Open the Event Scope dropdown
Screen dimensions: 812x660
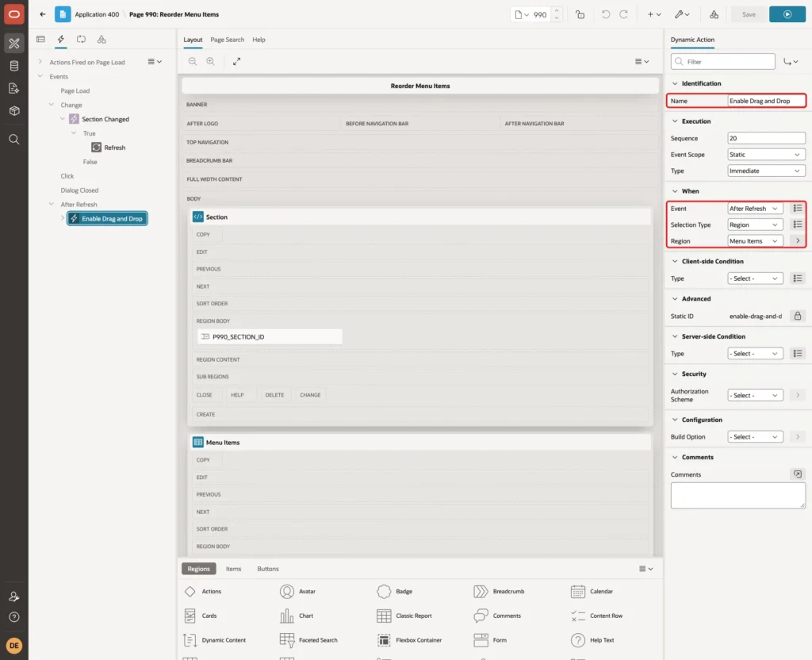point(767,155)
